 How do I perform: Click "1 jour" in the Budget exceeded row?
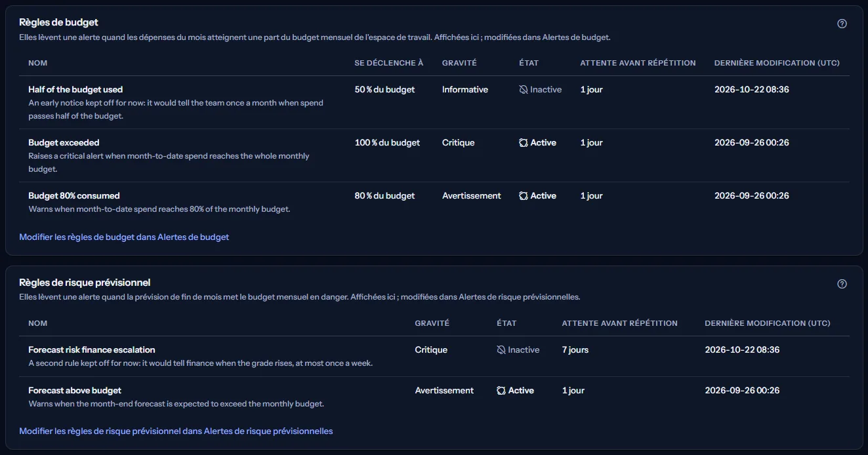[591, 143]
